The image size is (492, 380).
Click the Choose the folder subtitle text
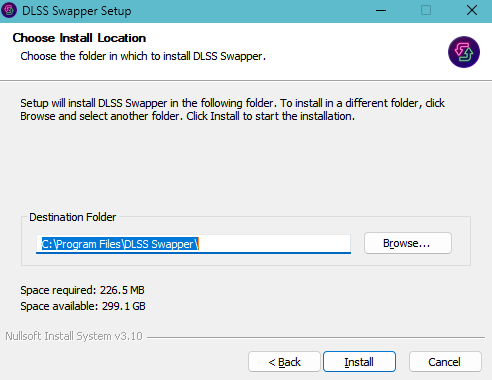[x=143, y=56]
